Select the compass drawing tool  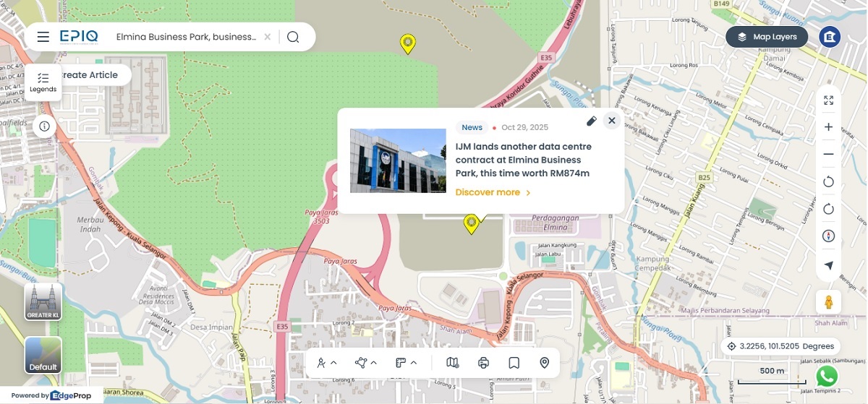[x=321, y=363]
